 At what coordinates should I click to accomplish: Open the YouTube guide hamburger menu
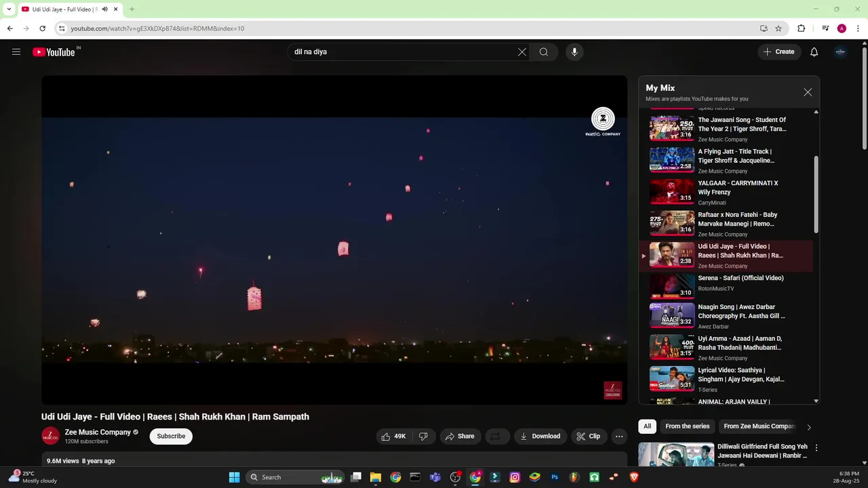(x=16, y=52)
